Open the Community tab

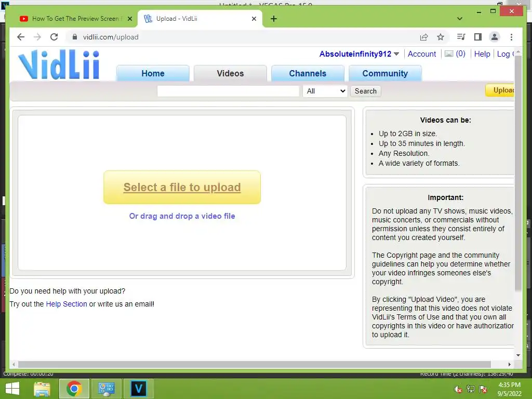pos(385,73)
